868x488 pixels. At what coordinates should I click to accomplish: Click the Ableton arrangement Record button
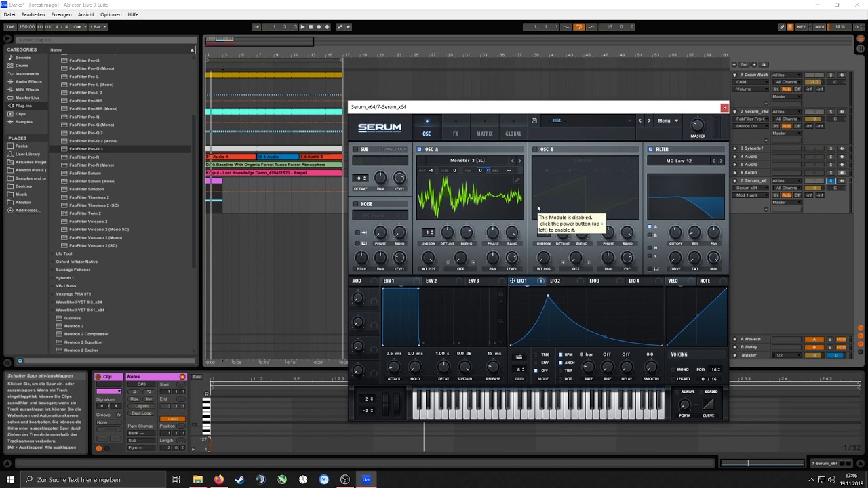click(x=319, y=27)
